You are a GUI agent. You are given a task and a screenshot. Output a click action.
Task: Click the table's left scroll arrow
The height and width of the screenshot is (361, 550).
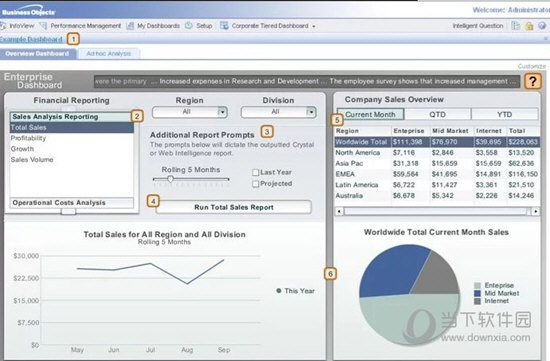pyautogui.click(x=339, y=211)
